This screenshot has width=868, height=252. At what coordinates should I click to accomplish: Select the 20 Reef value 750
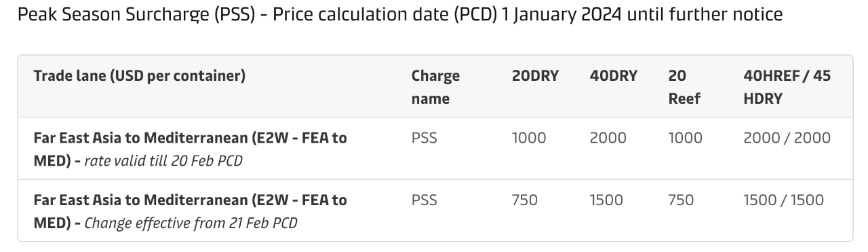(681, 200)
